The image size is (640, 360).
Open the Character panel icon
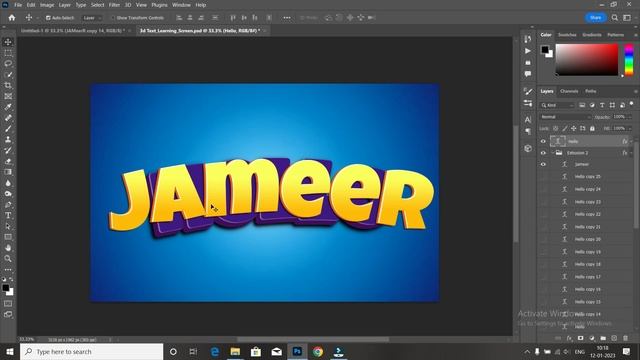(528, 120)
